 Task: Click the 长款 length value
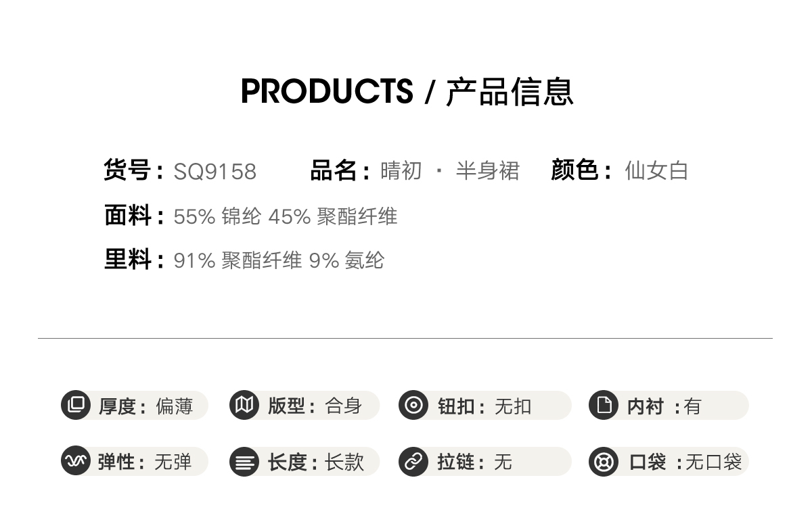coord(344,462)
